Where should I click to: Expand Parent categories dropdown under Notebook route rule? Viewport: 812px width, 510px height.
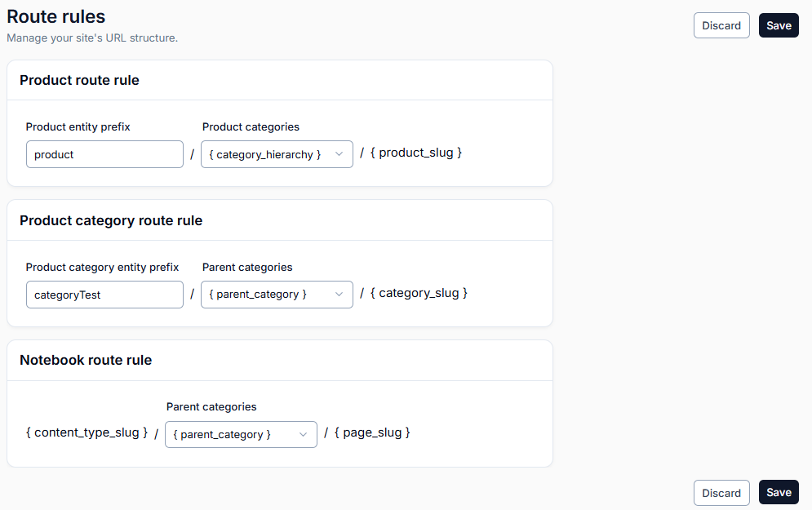(x=241, y=434)
